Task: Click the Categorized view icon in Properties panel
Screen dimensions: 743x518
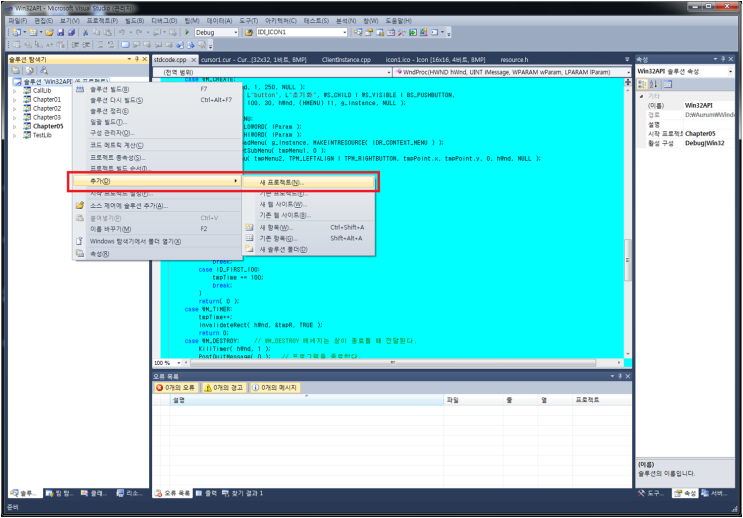Action: coord(642,84)
